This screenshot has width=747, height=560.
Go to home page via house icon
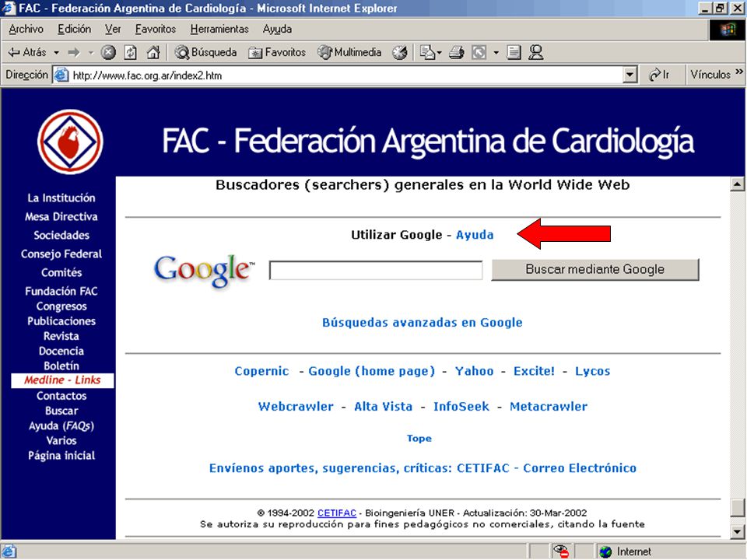tap(153, 52)
